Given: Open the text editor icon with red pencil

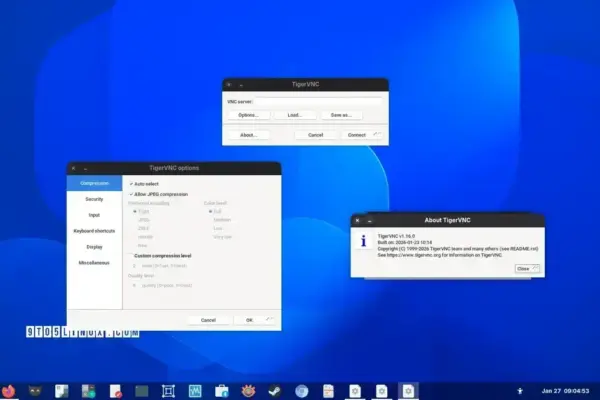Looking at the screenshot, I should click(x=115, y=391).
